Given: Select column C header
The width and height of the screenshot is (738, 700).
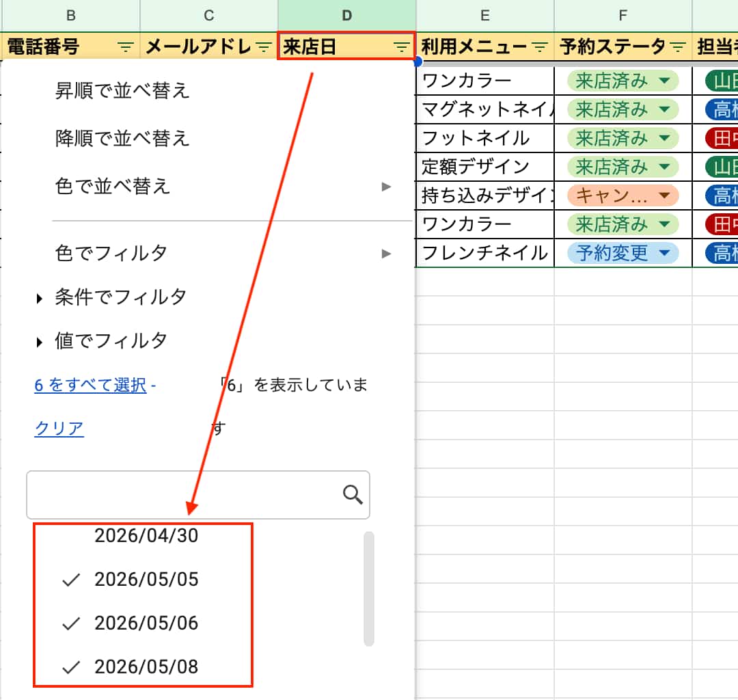Looking at the screenshot, I should coord(209,16).
